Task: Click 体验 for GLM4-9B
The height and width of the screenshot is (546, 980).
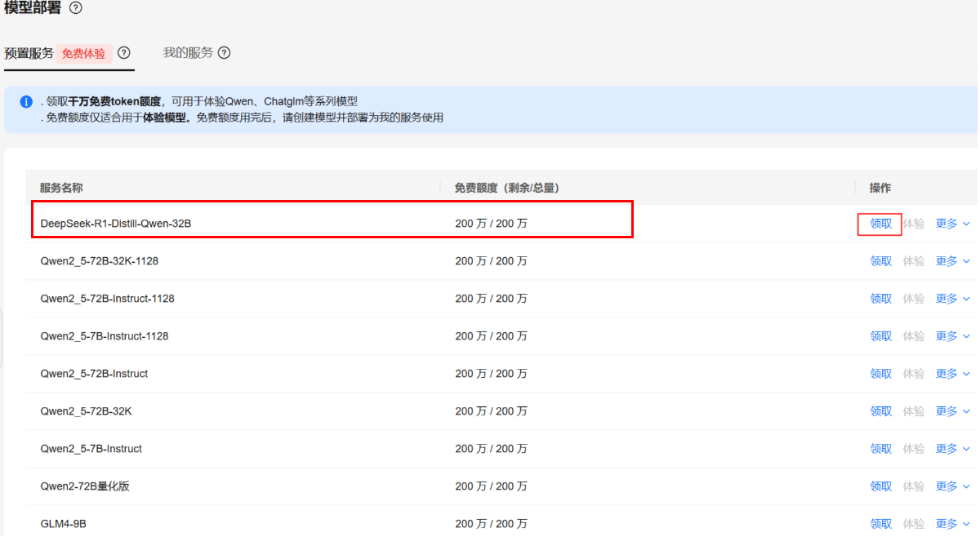Action: point(914,524)
